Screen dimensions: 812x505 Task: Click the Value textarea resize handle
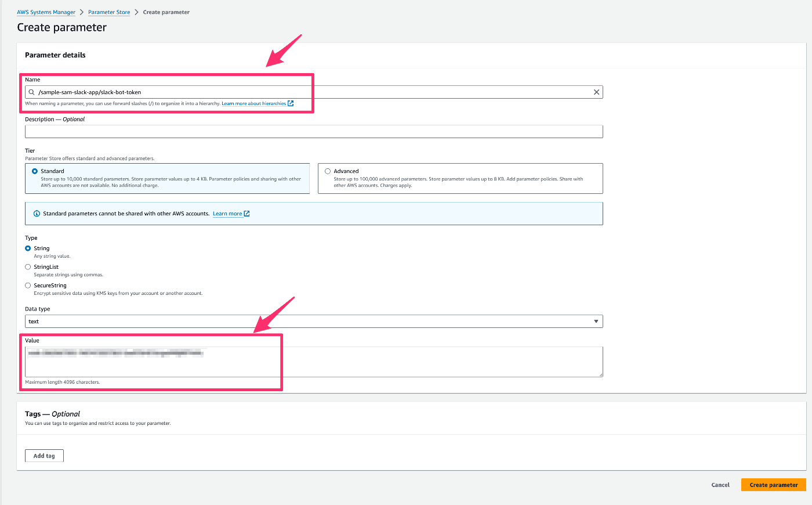(x=600, y=374)
